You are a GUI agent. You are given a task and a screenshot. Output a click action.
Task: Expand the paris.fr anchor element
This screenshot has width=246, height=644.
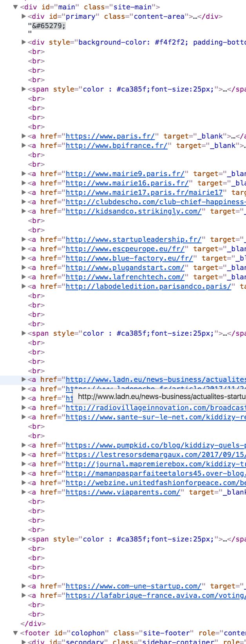point(24,136)
